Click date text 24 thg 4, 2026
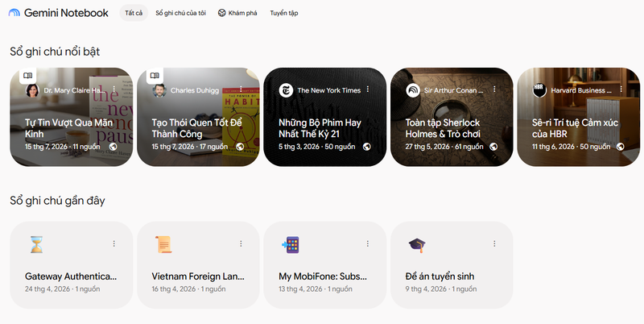This screenshot has width=644, height=324. click(47, 289)
